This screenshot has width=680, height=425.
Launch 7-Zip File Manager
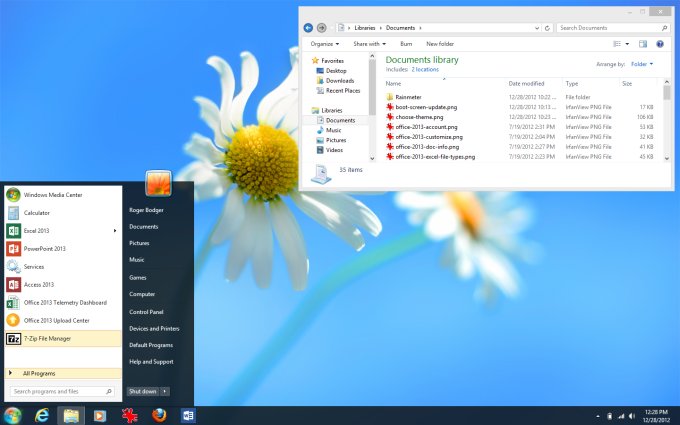coord(63,339)
